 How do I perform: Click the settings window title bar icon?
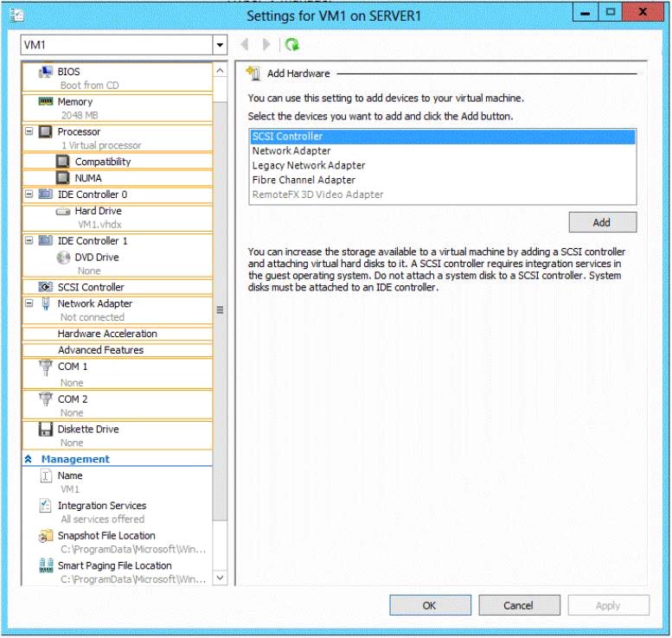click(16, 16)
